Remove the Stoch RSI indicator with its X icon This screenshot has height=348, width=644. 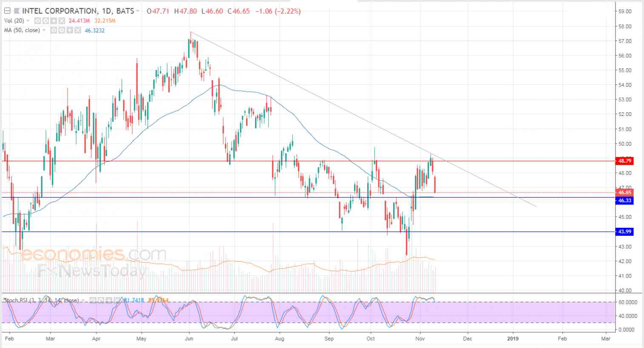point(117,300)
